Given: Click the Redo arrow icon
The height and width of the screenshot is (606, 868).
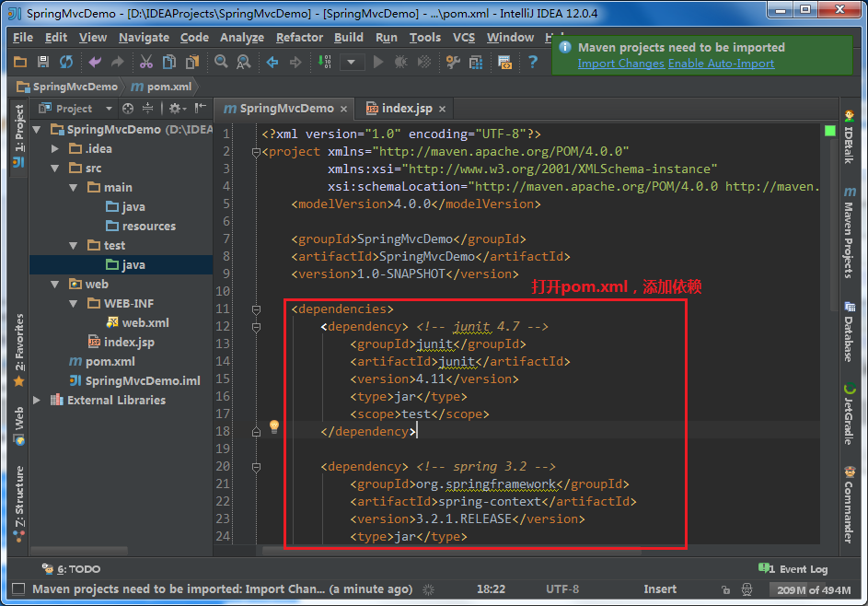Looking at the screenshot, I should click(117, 62).
